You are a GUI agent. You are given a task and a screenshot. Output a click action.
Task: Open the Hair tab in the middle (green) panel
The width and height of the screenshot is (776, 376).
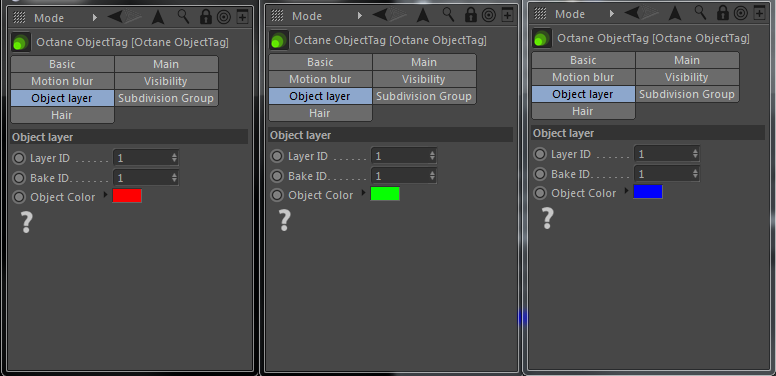pyautogui.click(x=320, y=113)
